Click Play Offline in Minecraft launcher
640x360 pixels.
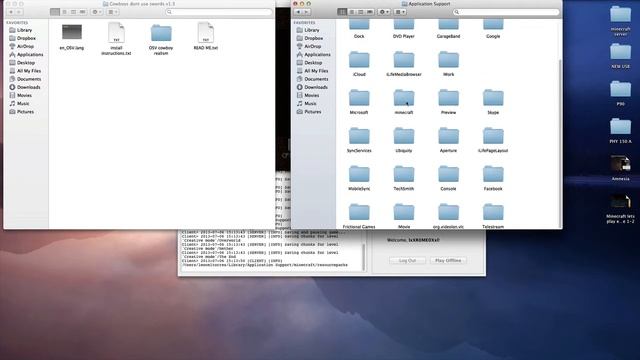pyautogui.click(x=448, y=260)
